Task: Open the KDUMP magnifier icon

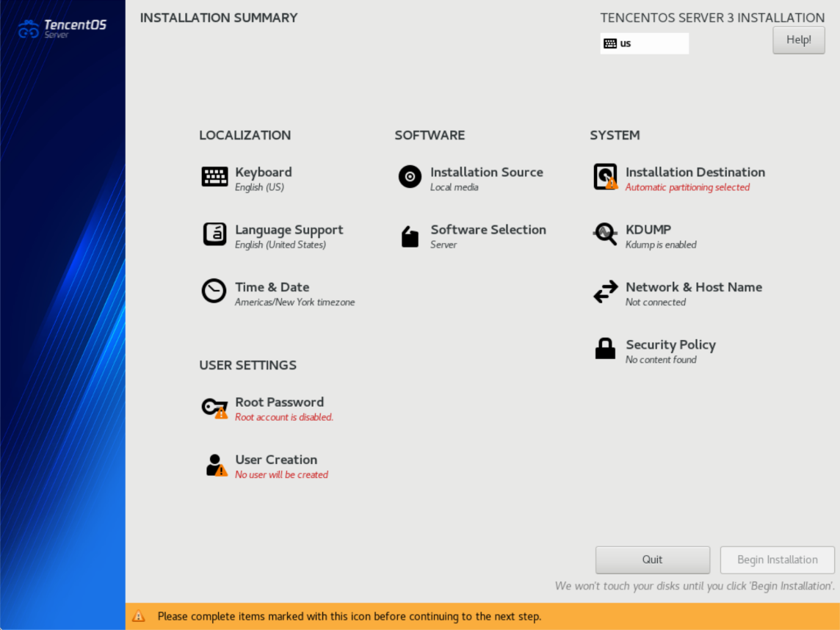Action: click(605, 234)
